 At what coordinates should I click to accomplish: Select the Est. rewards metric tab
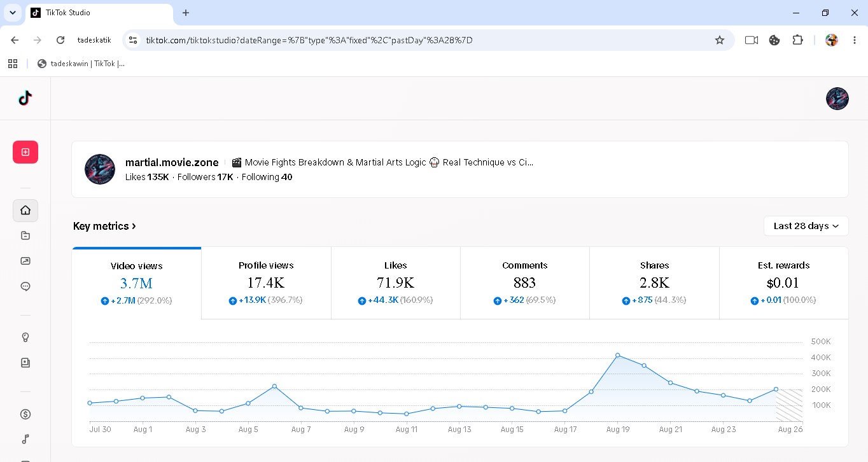click(x=783, y=283)
